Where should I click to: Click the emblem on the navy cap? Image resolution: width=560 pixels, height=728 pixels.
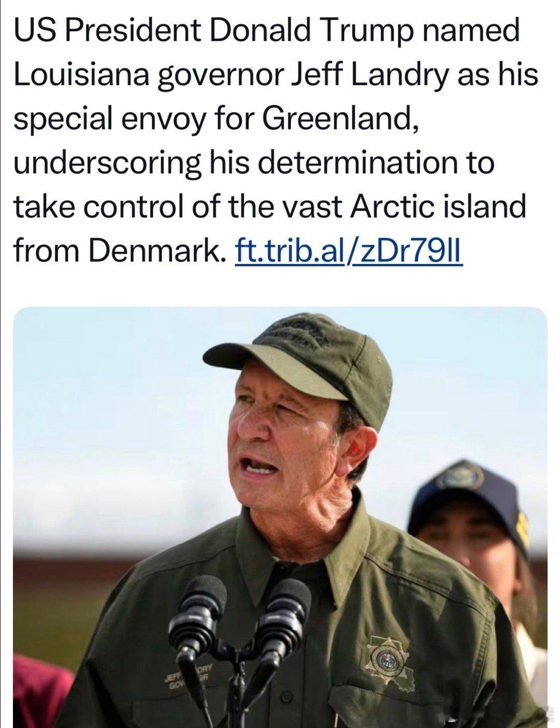coord(459,475)
